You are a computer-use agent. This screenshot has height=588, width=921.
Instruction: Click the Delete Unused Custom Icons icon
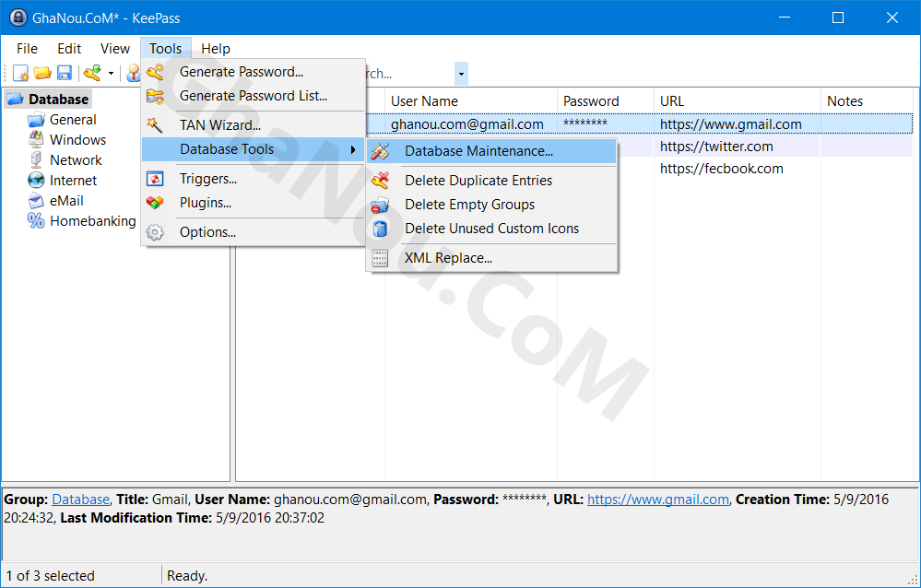[380, 229]
